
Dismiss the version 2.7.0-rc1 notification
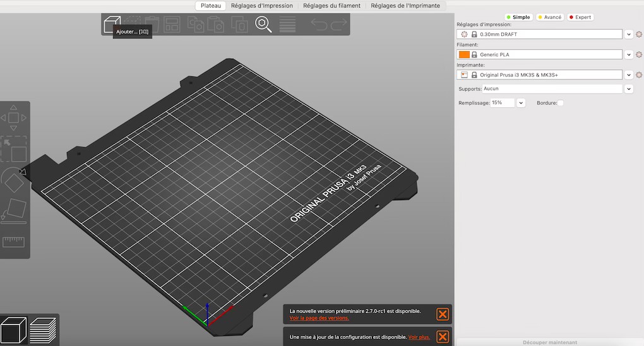(443, 314)
